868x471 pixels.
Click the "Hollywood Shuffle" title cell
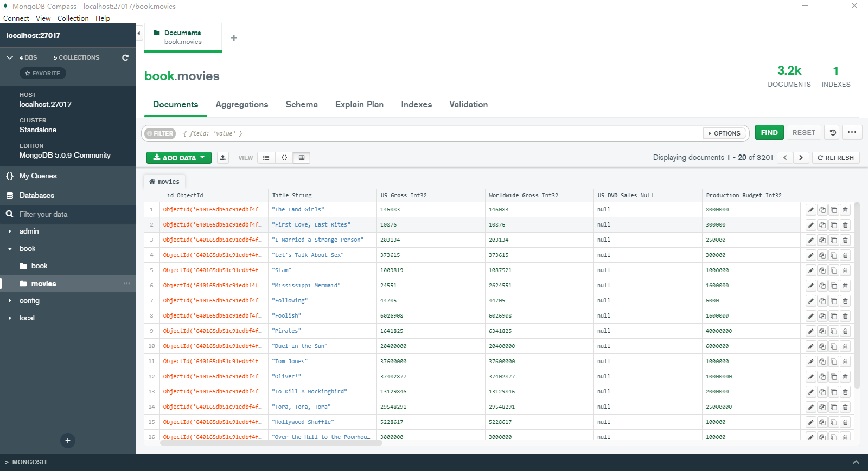[x=322, y=422]
